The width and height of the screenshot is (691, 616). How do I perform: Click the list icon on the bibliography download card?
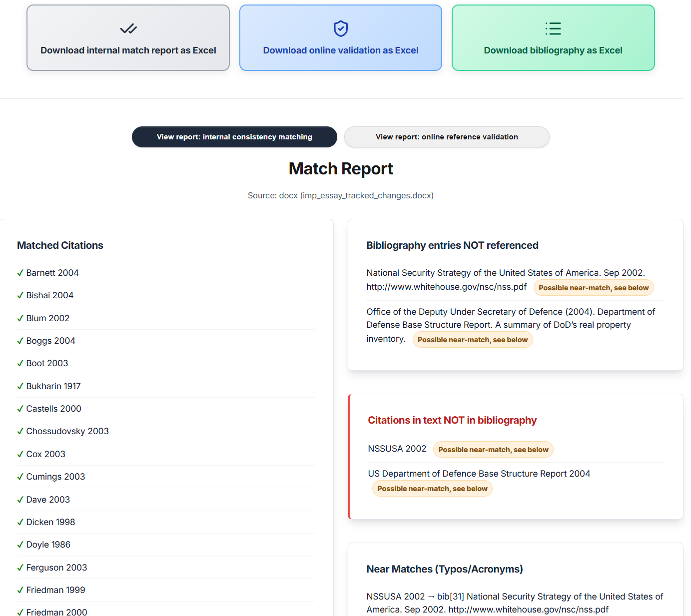click(x=553, y=28)
